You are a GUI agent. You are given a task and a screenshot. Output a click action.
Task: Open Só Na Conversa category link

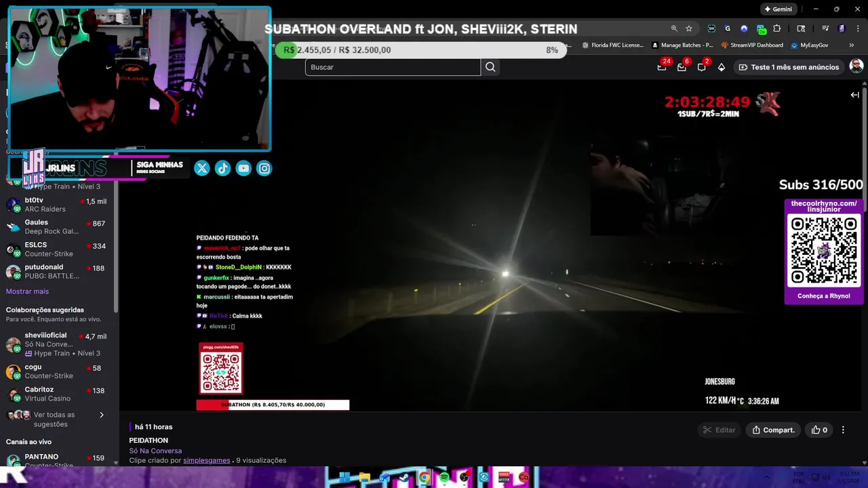pos(155,451)
